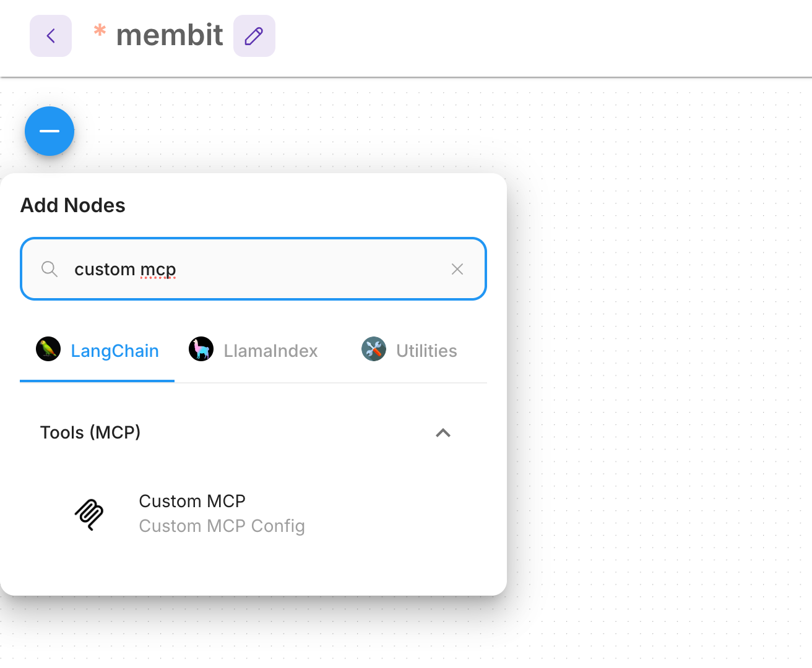Collapse the Tools (MCP) section chevron

(x=443, y=433)
